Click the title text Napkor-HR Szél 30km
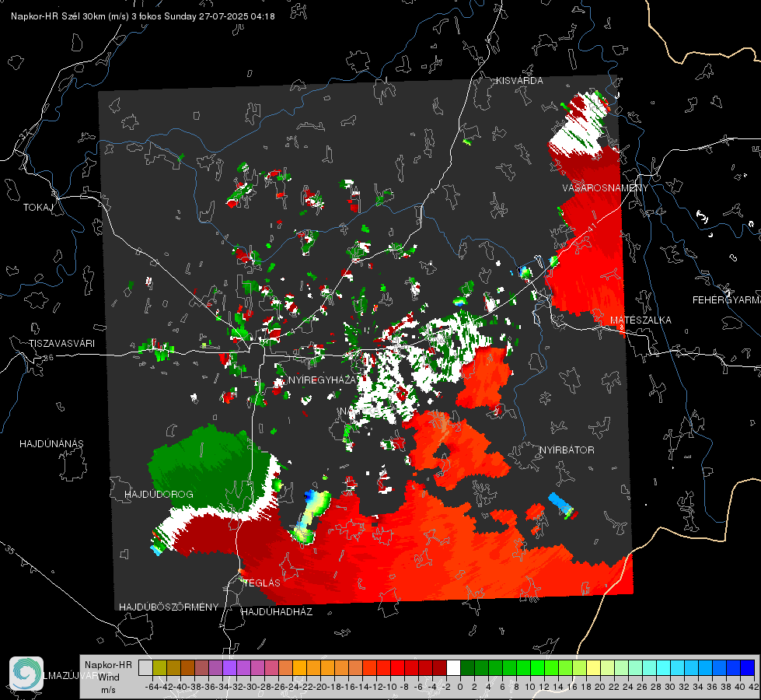This screenshot has height=700, width=761. [69, 16]
